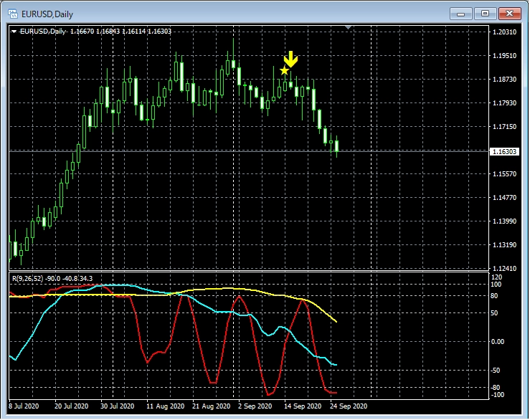Click the current price label 1.16303

pos(504,152)
